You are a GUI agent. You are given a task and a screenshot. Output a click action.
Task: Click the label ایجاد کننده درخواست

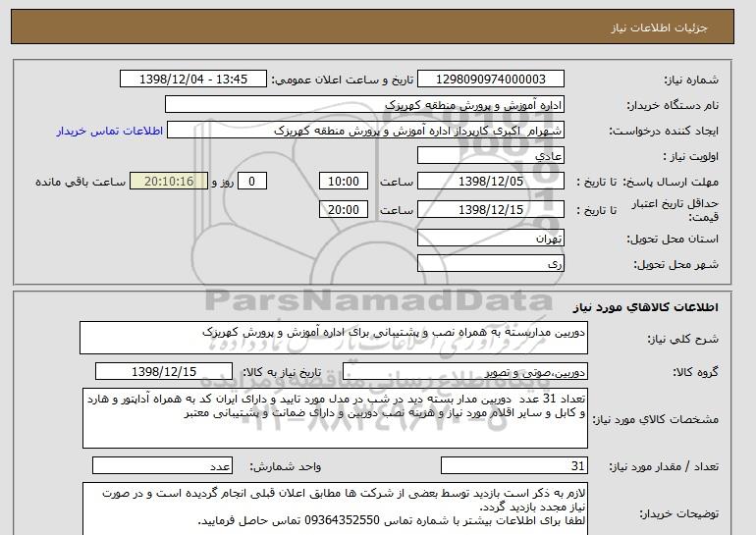[x=664, y=131]
